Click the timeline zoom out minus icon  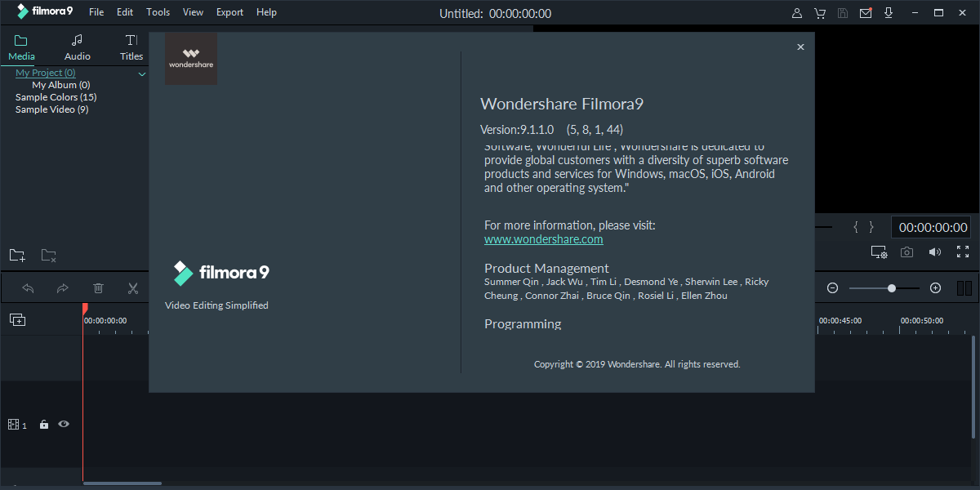point(833,288)
